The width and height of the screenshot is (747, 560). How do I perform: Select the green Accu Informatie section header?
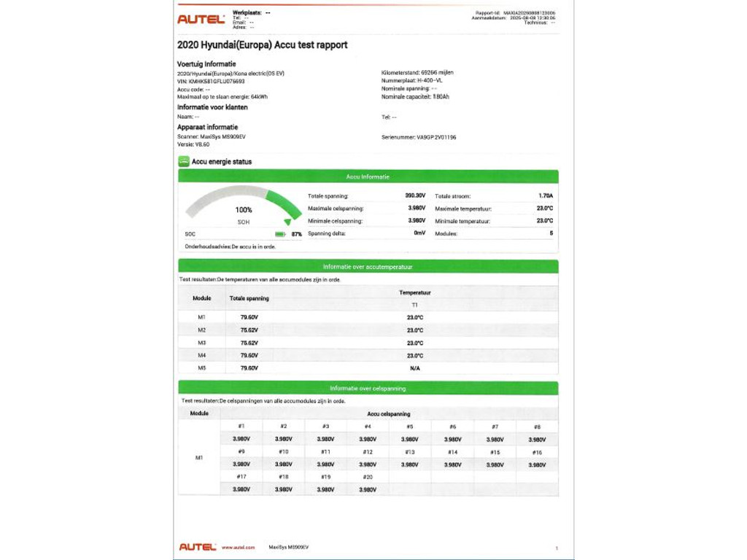coord(368,176)
